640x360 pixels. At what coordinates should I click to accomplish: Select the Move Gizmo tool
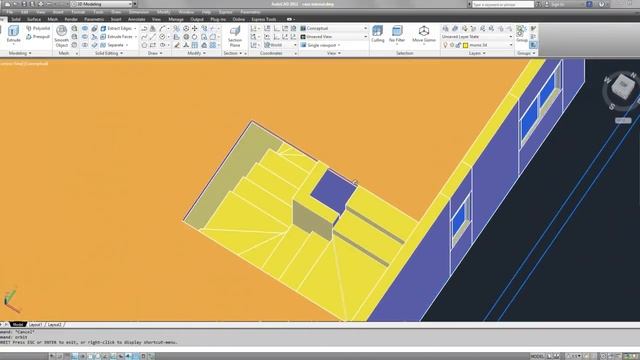[424, 33]
